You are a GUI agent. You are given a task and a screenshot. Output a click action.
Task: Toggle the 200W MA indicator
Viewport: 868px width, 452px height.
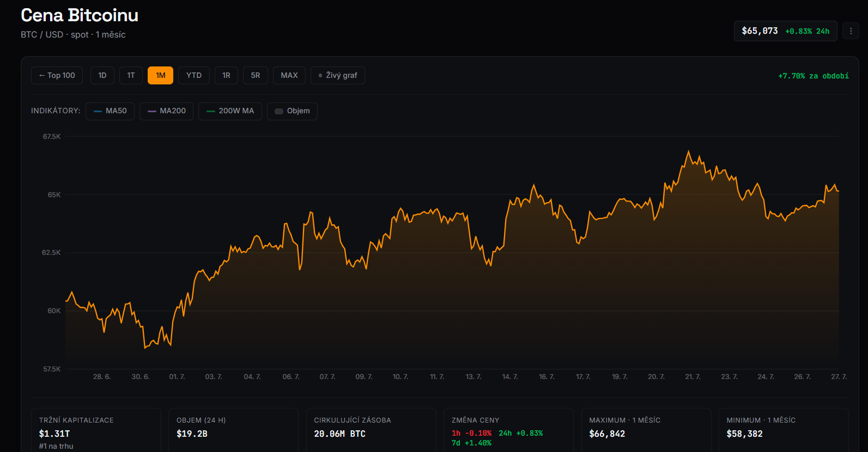(x=230, y=111)
